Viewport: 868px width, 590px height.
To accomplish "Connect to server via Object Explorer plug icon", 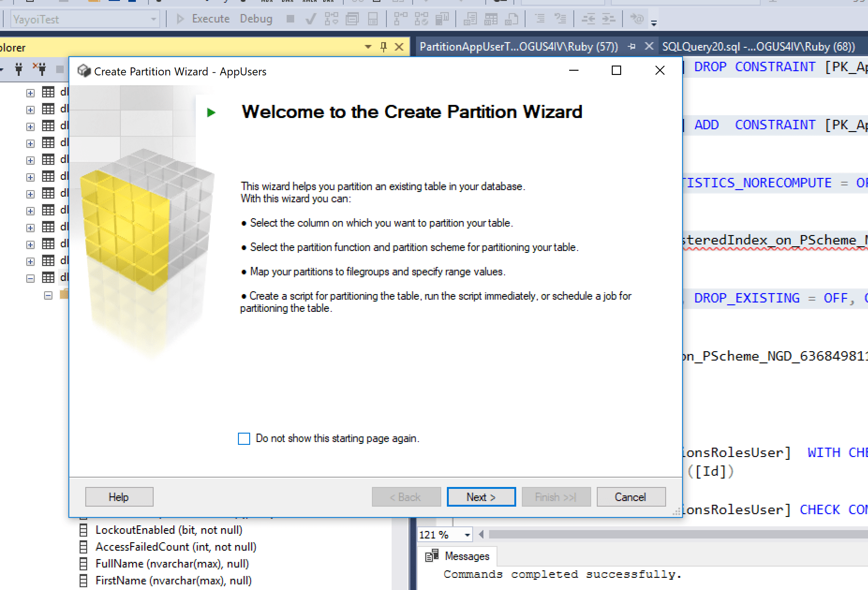I will tap(19, 69).
